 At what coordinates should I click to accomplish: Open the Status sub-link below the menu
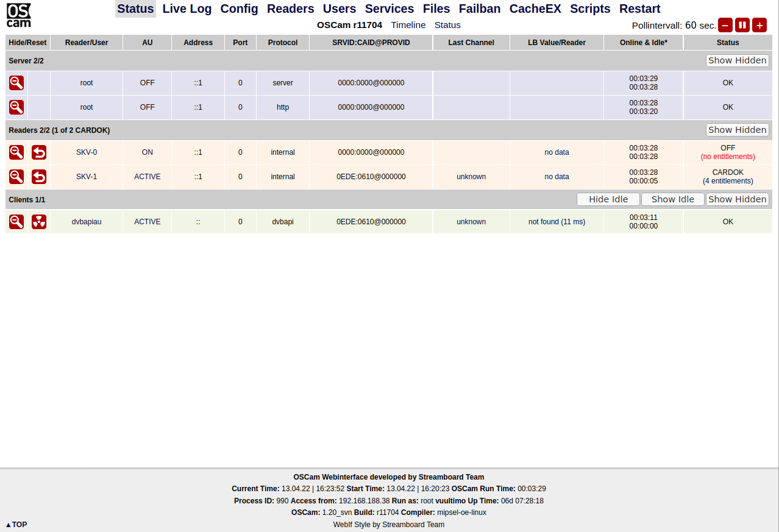point(447,25)
